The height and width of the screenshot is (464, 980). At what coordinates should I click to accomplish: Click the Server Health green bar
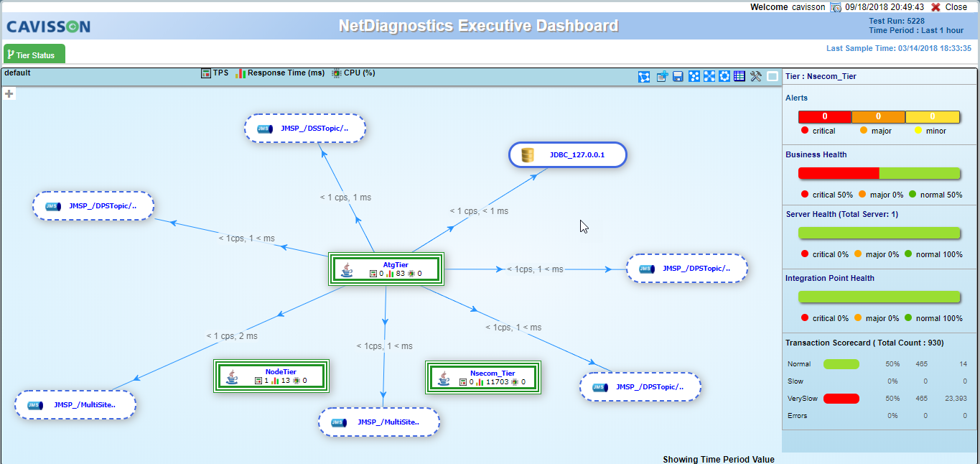pyautogui.click(x=879, y=233)
